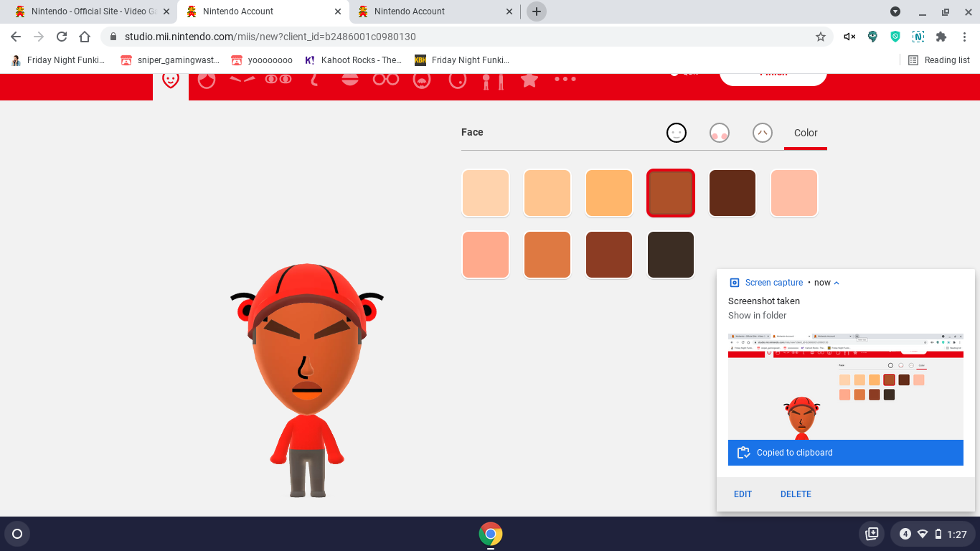980x551 pixels.
Task: Click the Copied to clipboard banner
Action: point(846,453)
